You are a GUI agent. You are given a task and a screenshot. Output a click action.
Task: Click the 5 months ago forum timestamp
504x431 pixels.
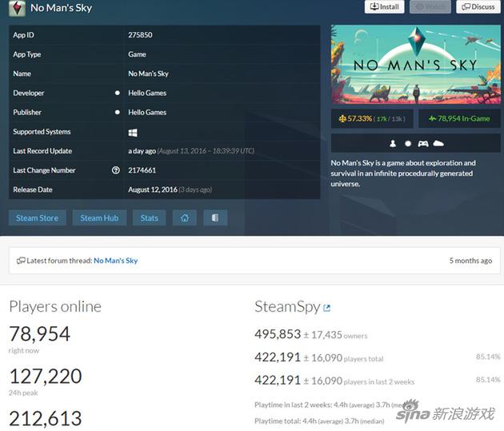pyautogui.click(x=470, y=261)
